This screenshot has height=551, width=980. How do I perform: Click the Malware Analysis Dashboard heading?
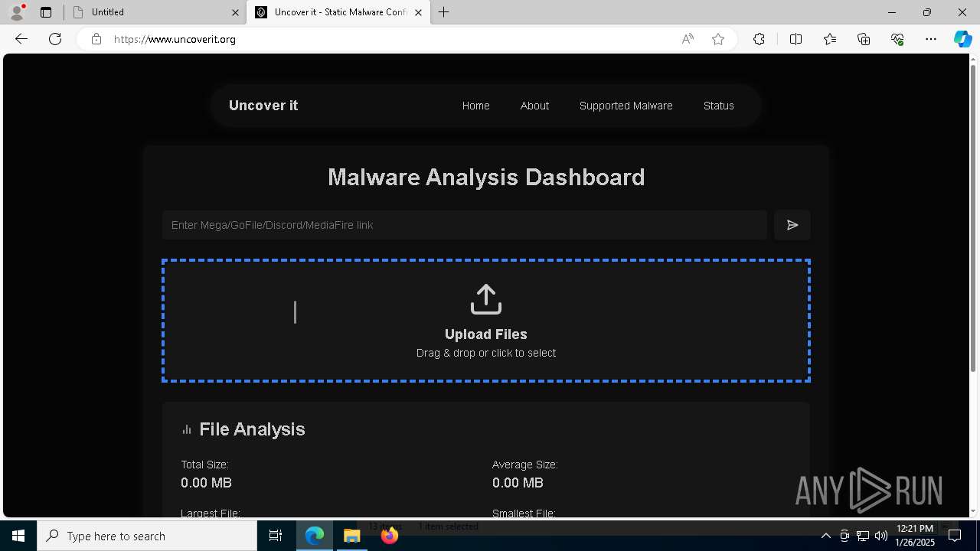click(x=486, y=178)
